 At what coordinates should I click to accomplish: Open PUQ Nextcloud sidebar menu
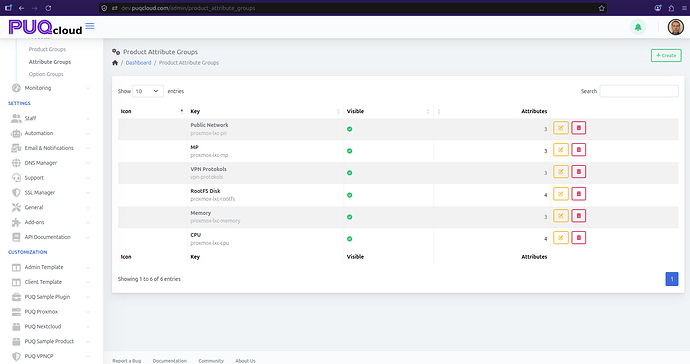tap(51, 327)
